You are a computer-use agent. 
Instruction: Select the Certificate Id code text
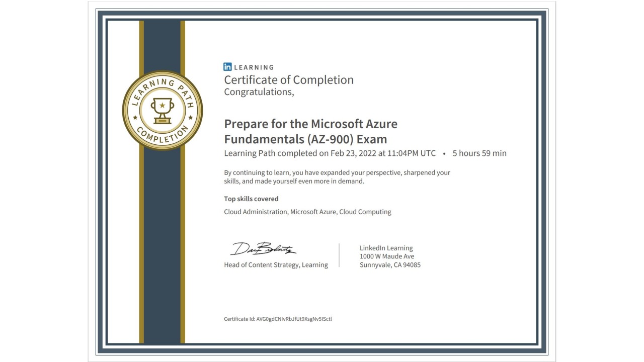click(x=294, y=319)
